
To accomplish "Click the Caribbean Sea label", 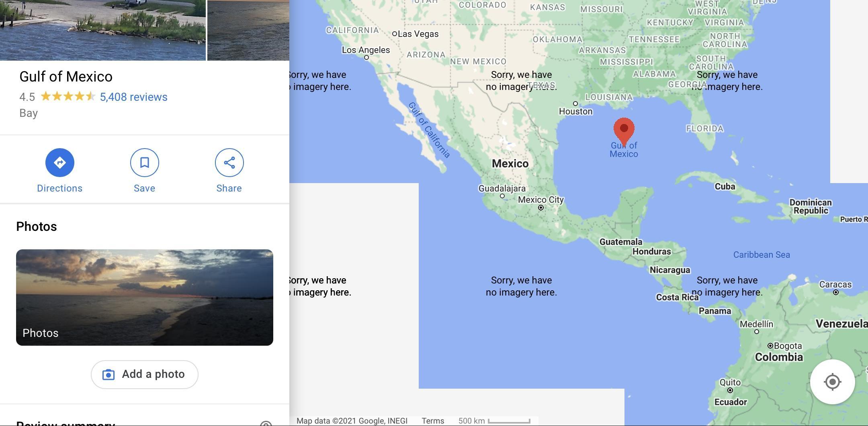I will [762, 255].
